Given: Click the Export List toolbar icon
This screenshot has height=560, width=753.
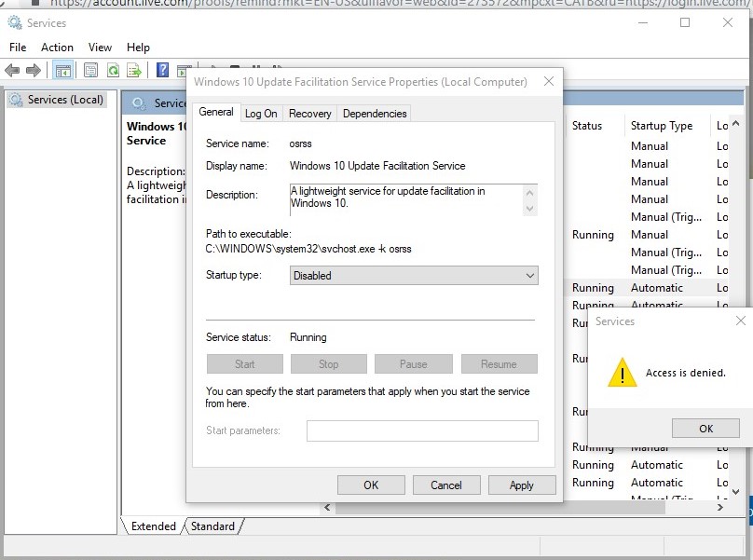Looking at the screenshot, I should coord(134,71).
